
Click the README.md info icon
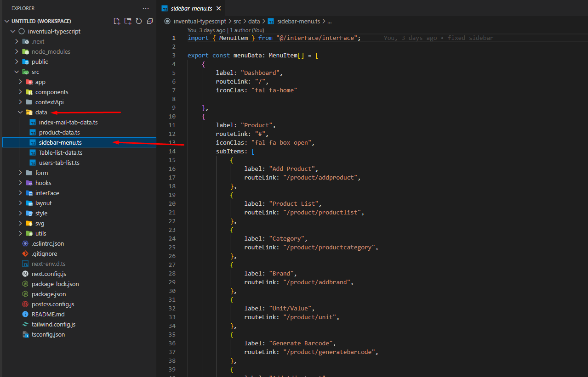pyautogui.click(x=25, y=314)
